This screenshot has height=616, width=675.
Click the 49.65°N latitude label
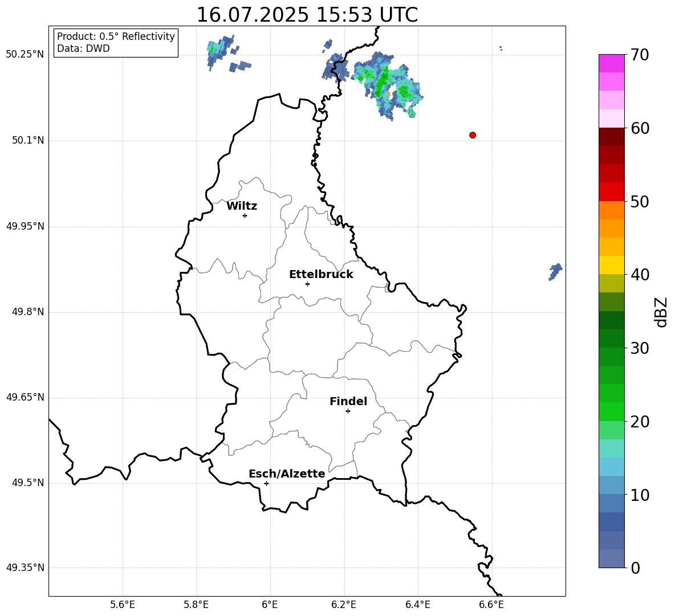(x=25, y=397)
